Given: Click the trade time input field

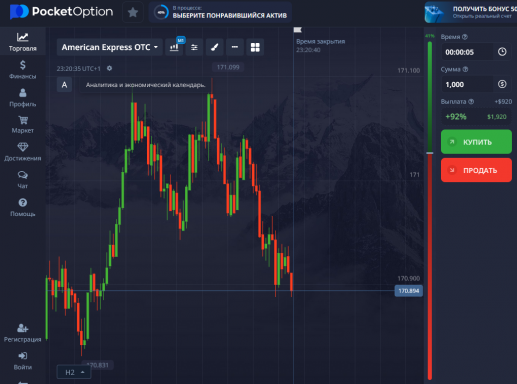Looking at the screenshot, I should point(467,52).
